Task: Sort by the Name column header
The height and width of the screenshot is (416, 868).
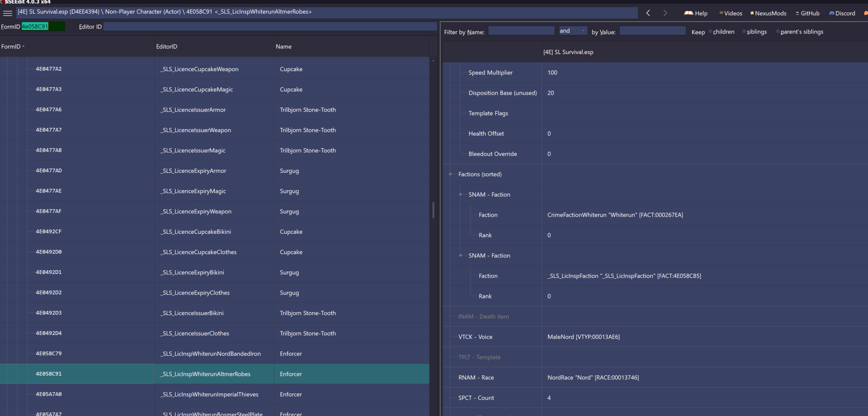Action: [351, 47]
